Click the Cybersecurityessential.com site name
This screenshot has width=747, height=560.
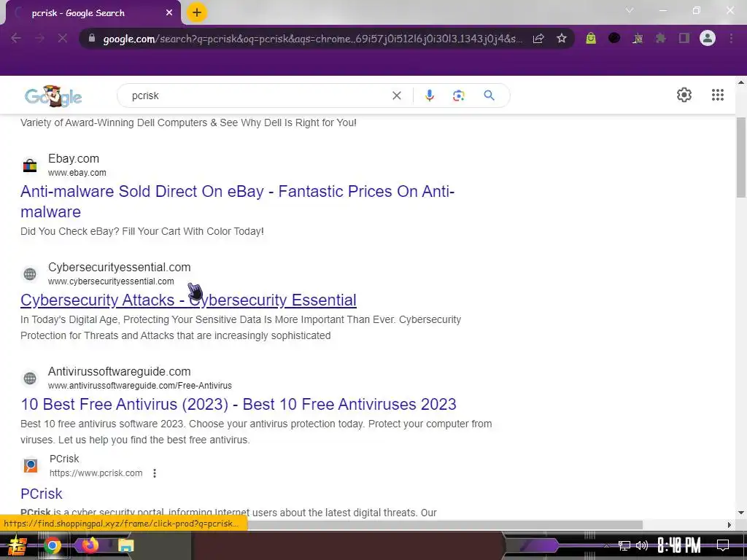coord(119,267)
